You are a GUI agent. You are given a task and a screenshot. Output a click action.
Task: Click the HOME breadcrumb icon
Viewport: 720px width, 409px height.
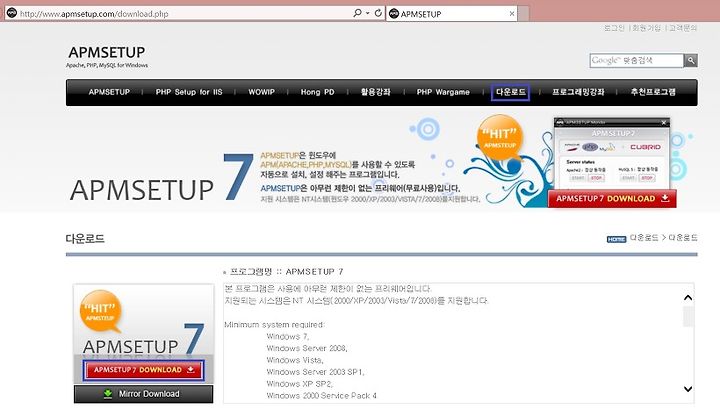coord(616,239)
